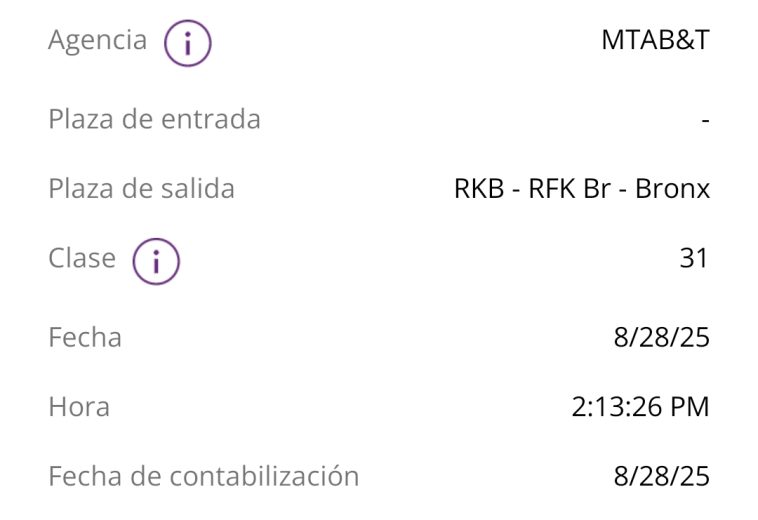Click the Fecha label
The image size is (758, 520).
coord(85,337)
